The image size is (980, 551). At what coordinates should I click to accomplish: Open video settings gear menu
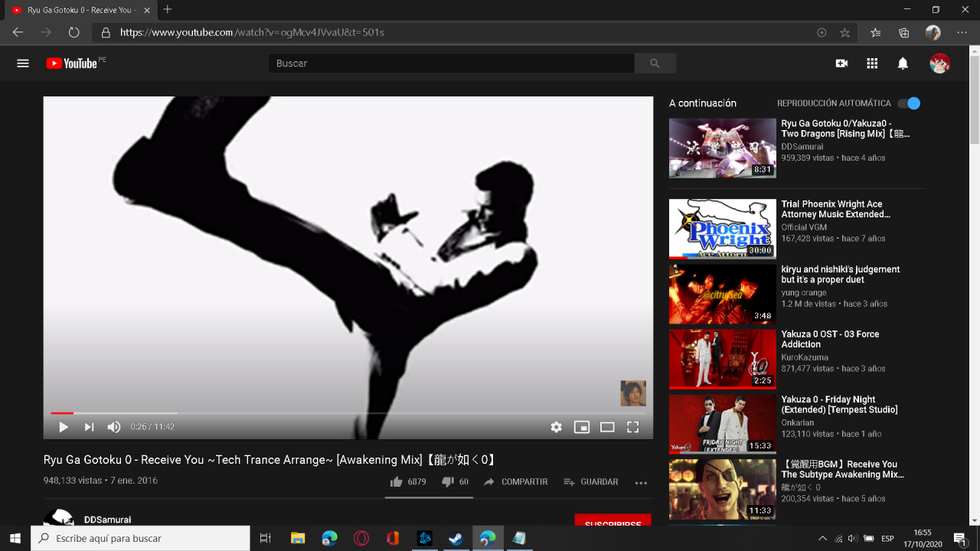coord(557,427)
